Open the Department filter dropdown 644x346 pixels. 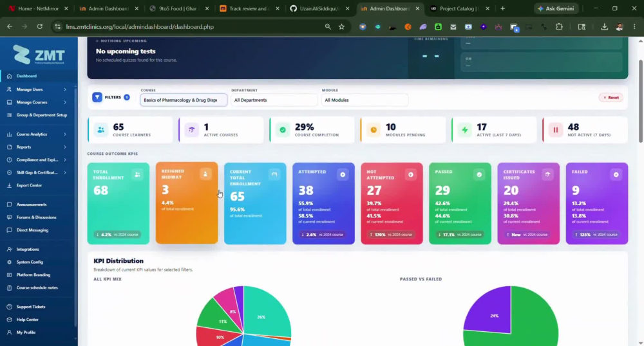point(274,100)
